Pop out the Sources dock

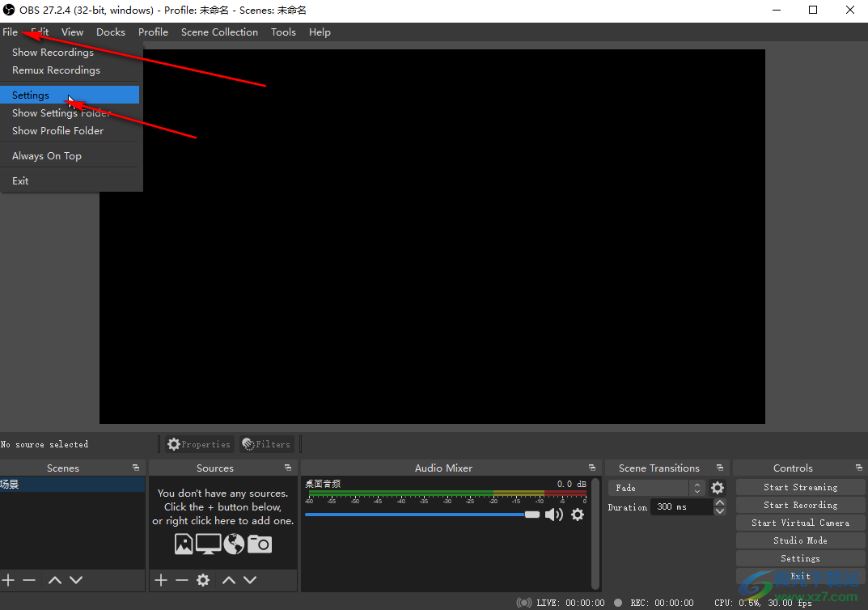(288, 468)
